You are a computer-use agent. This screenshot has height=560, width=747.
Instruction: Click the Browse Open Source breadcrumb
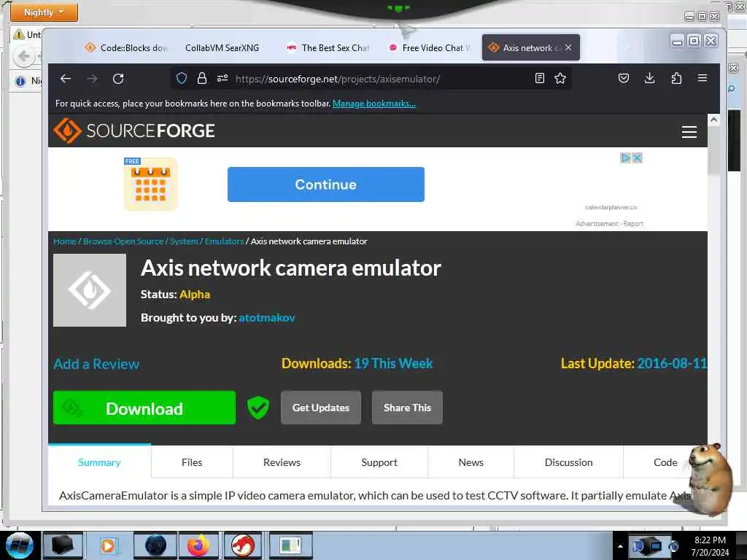click(x=123, y=241)
